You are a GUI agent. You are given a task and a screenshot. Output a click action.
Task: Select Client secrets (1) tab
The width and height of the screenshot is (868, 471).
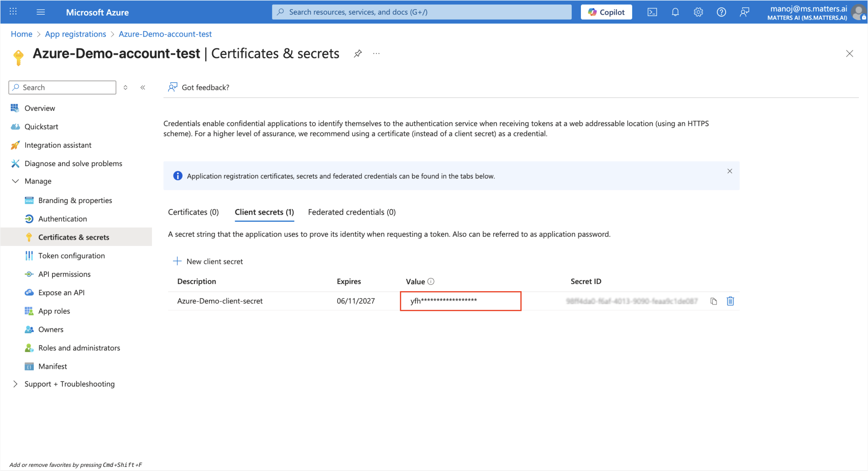click(264, 212)
